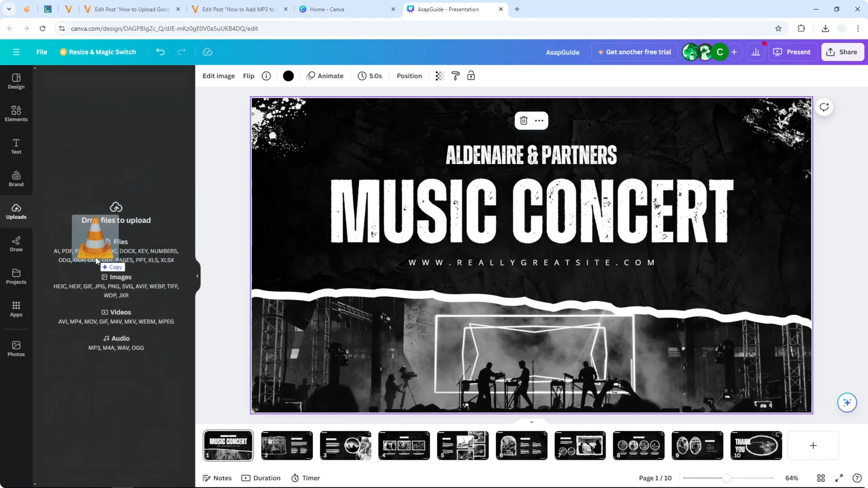The width and height of the screenshot is (868, 488).
Task: Switch to Edit Post How to Upload tab
Action: click(x=132, y=9)
